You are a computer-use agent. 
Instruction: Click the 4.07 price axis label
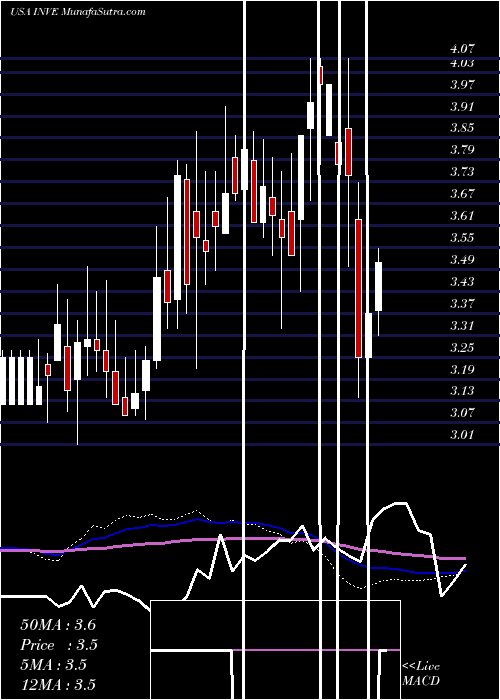tap(462, 49)
